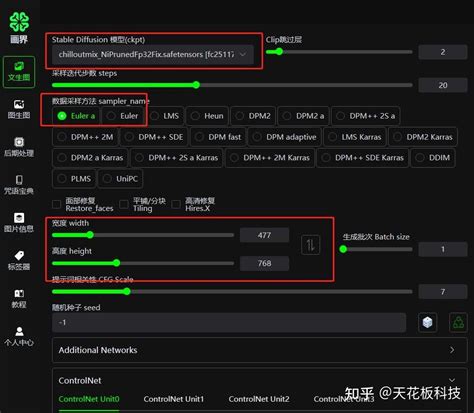Image resolution: width=474 pixels, height=413 pixels.
Task: Collapse the ControlNet section chevron
Action: coord(452,380)
